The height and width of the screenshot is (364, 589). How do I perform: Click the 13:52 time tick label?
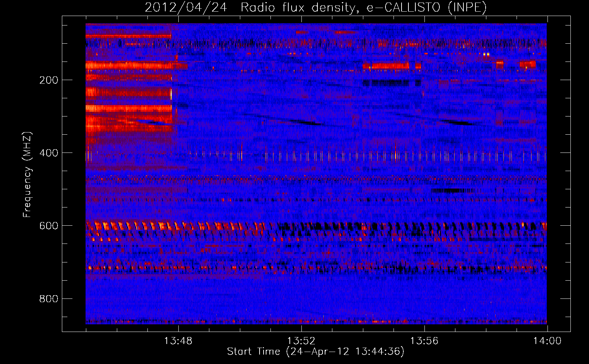(301, 341)
